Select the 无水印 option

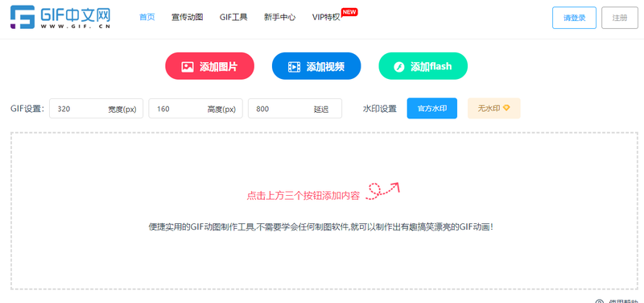494,109
